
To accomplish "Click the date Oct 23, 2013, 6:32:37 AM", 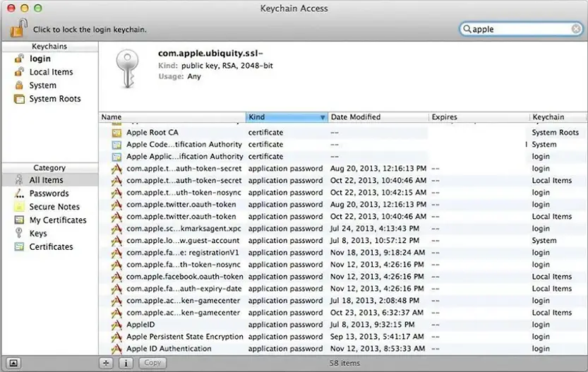I will pyautogui.click(x=377, y=313).
